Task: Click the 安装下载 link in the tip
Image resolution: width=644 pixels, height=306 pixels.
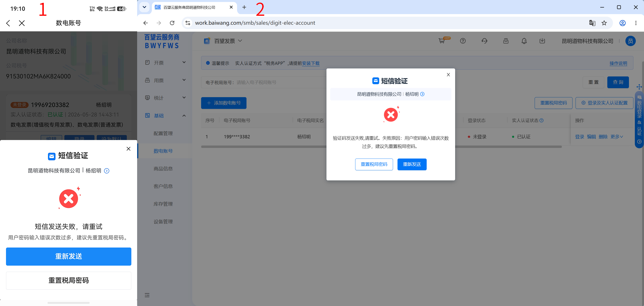Action: 310,63
